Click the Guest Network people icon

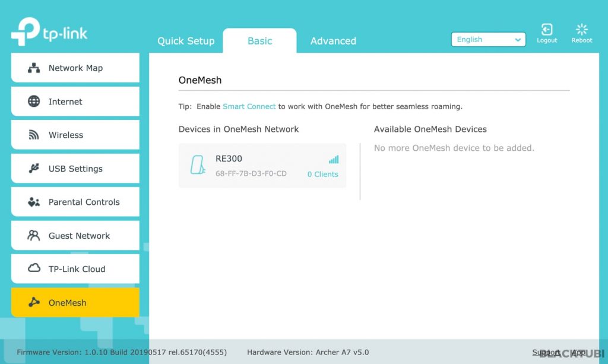34,235
